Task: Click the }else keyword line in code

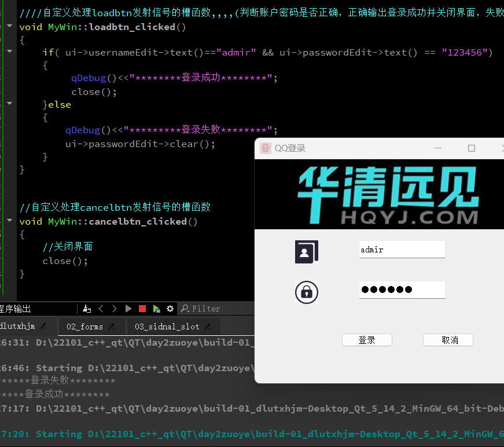Action: click(x=57, y=105)
